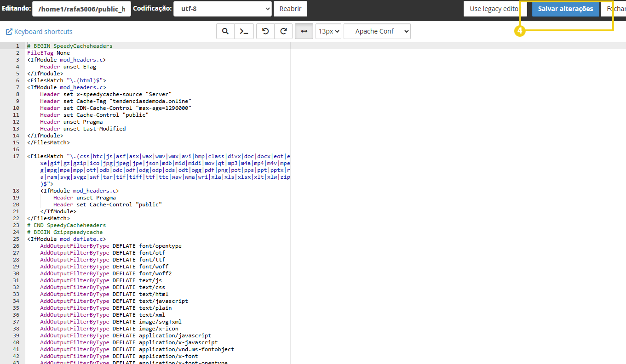Image resolution: width=626 pixels, height=364 pixels.
Task: Close the editor with the Fechar button
Action: click(x=615, y=9)
